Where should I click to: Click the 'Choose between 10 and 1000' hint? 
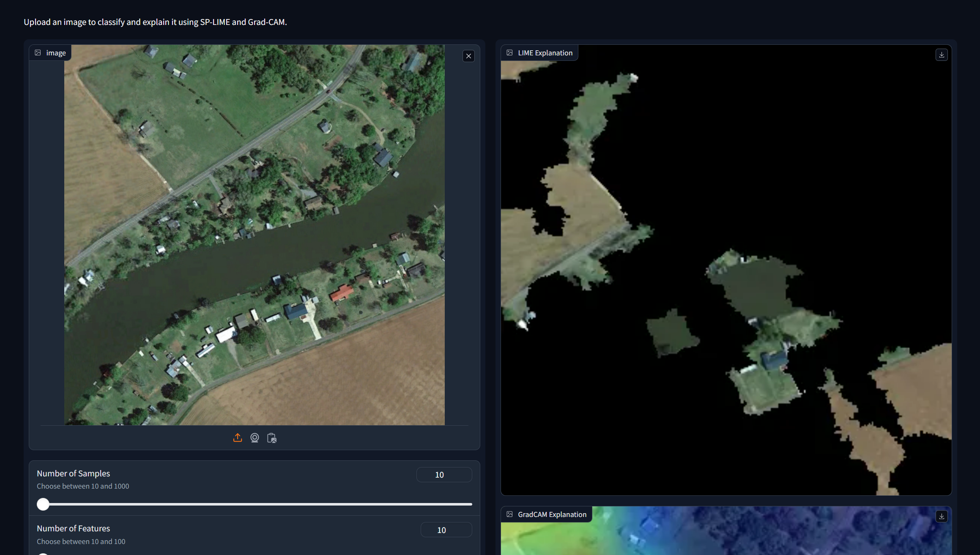click(x=83, y=486)
